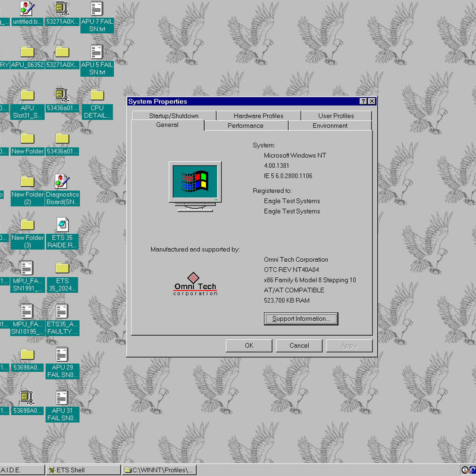Click the help question mark in the title bar

[x=364, y=101]
